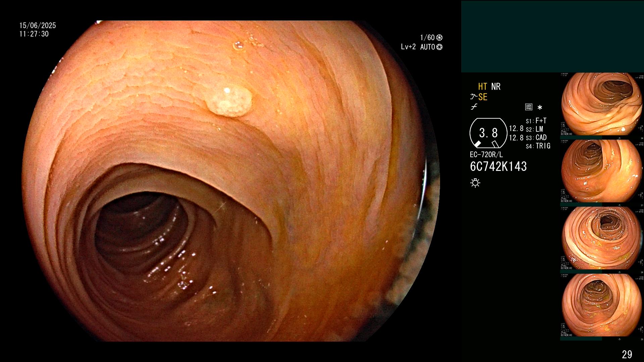Click the image counter 29
The width and height of the screenshot is (644, 362).
627,354
